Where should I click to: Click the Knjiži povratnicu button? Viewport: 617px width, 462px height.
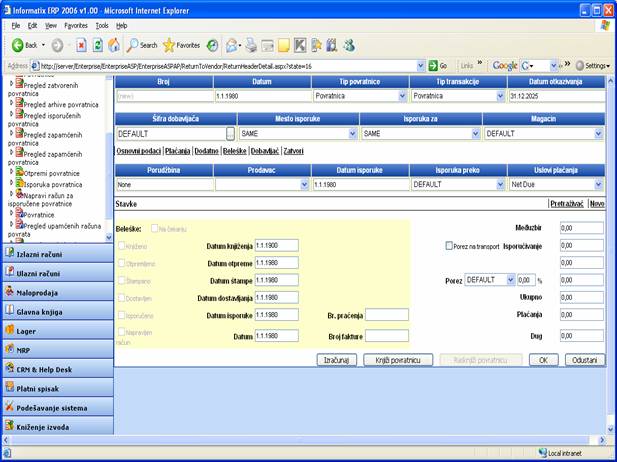398,360
